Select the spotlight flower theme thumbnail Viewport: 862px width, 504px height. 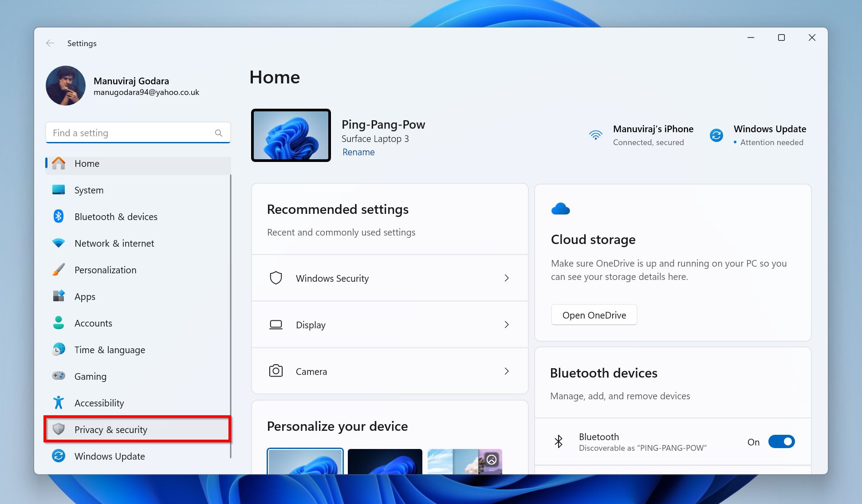(x=465, y=461)
